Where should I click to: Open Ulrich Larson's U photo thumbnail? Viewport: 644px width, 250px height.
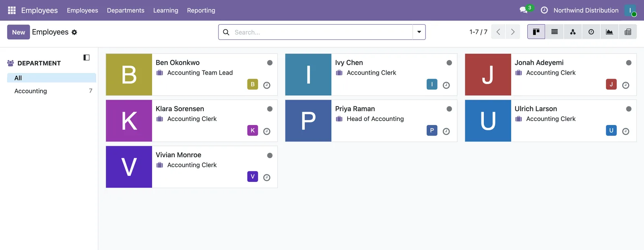coord(488,121)
